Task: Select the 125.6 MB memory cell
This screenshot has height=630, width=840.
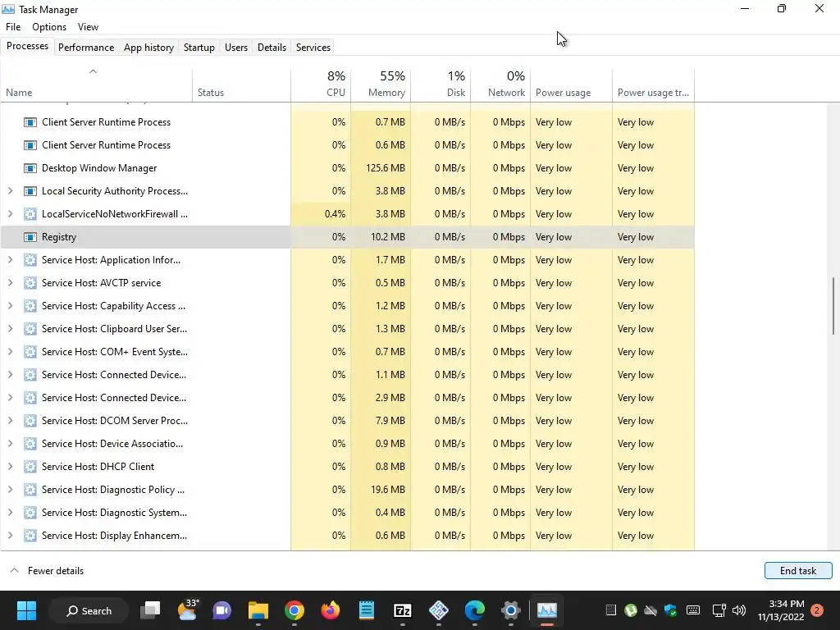Action: click(x=381, y=168)
